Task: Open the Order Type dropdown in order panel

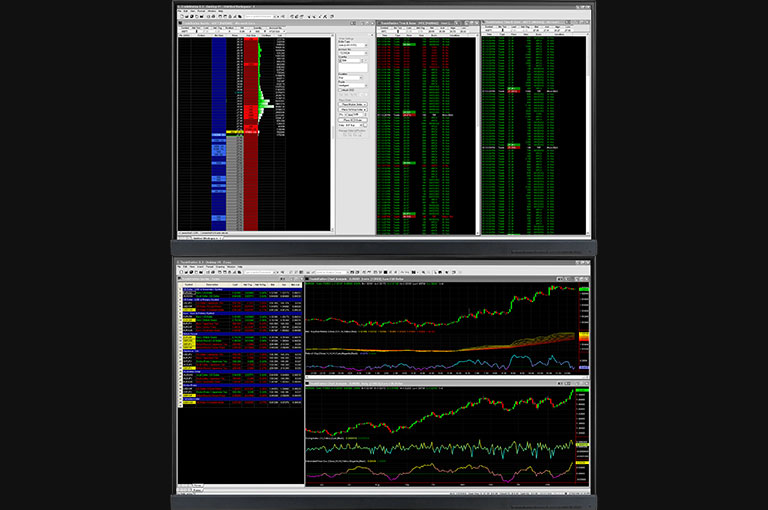Action: point(353,45)
